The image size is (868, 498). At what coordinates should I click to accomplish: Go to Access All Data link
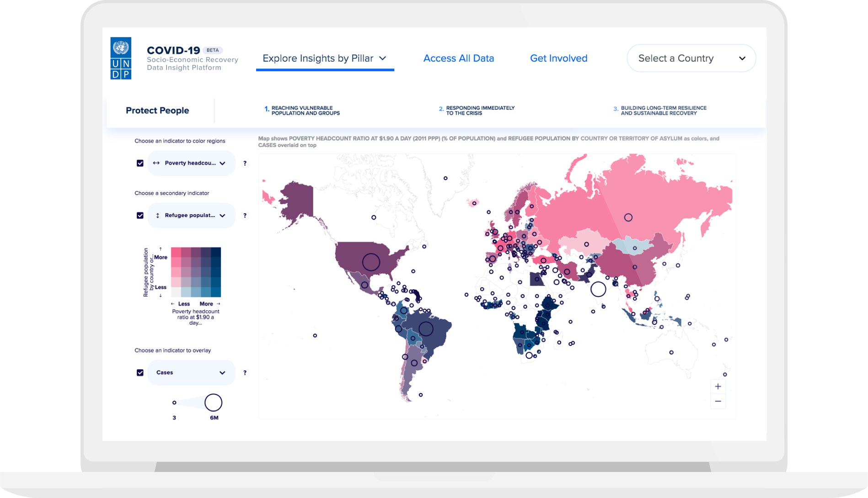click(x=458, y=58)
